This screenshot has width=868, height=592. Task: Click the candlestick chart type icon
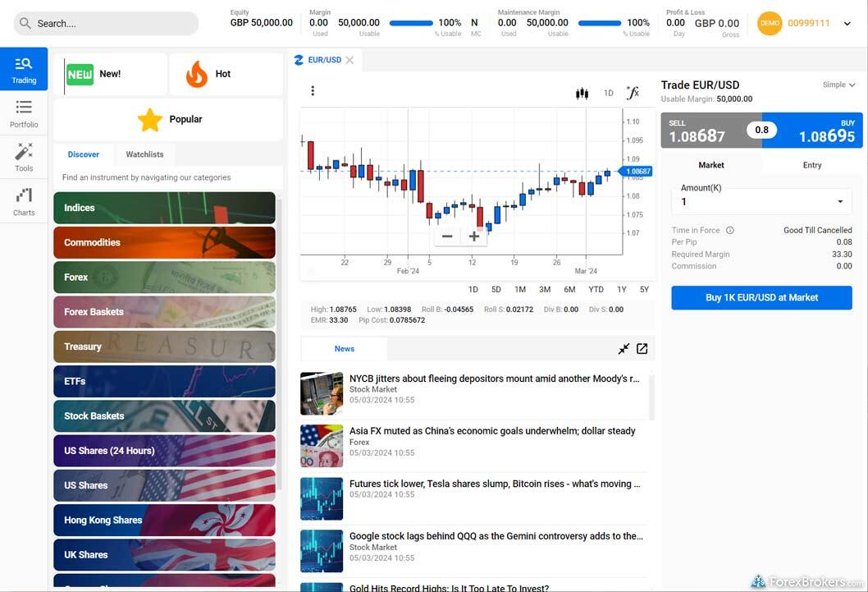(x=582, y=93)
